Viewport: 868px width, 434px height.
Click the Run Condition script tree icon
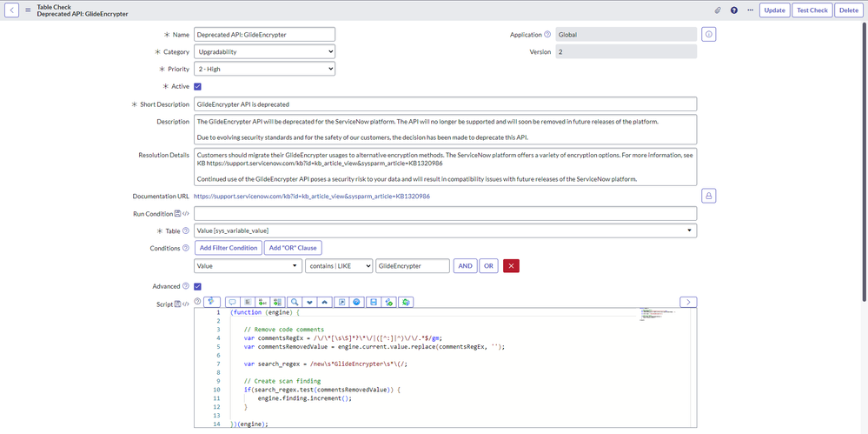[x=178, y=213]
